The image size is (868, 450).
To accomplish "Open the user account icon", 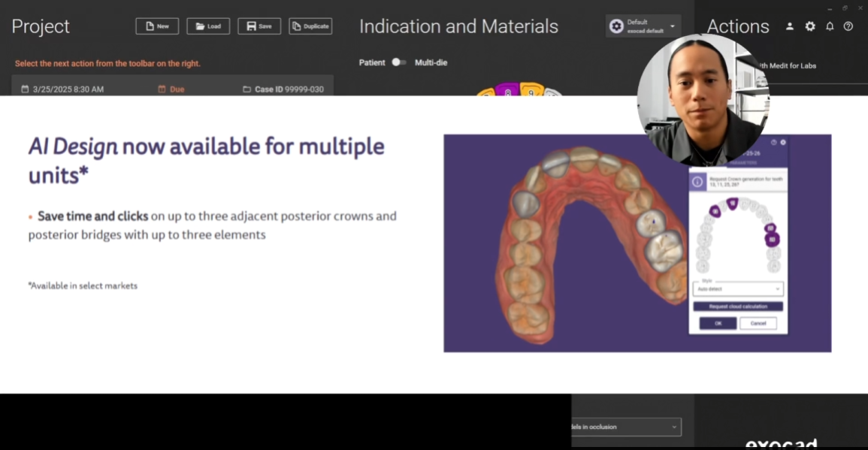I will (790, 26).
